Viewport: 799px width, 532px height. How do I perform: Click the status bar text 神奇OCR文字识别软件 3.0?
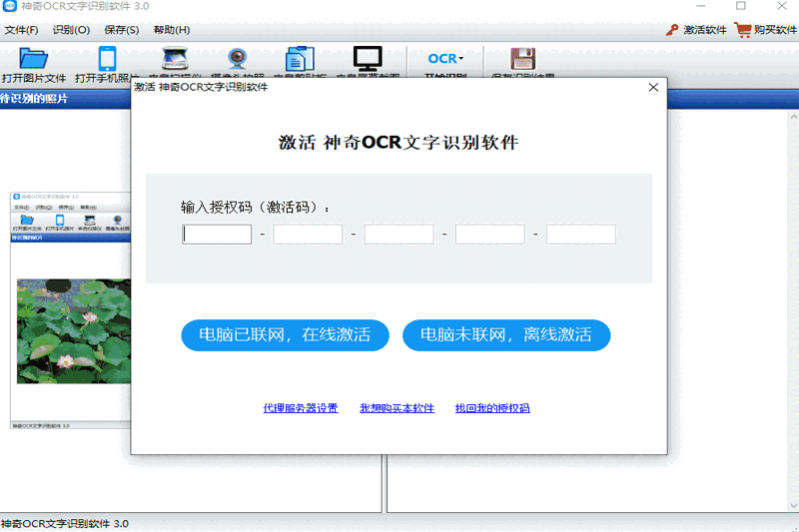[x=65, y=523]
